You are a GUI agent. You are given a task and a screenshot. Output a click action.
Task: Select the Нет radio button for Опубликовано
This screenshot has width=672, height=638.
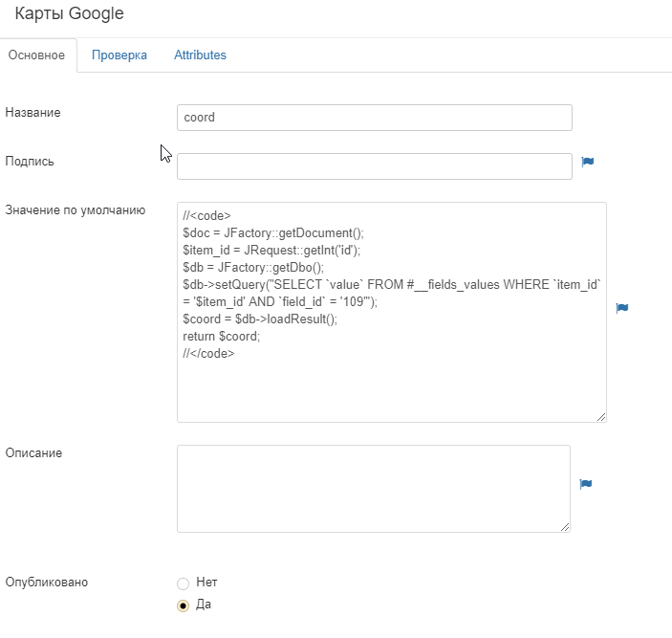(184, 583)
